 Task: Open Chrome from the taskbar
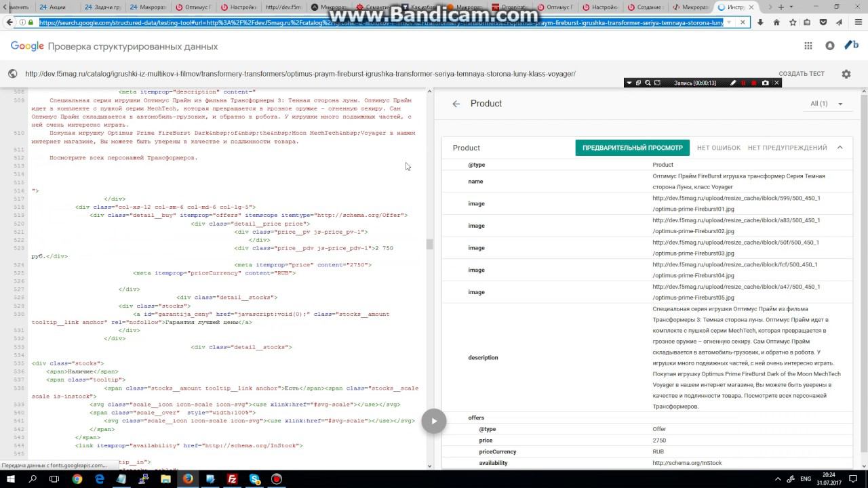[x=77, y=479]
